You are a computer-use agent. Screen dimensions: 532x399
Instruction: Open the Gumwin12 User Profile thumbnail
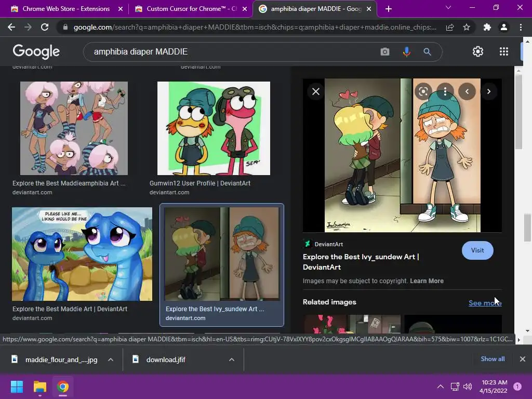click(214, 128)
